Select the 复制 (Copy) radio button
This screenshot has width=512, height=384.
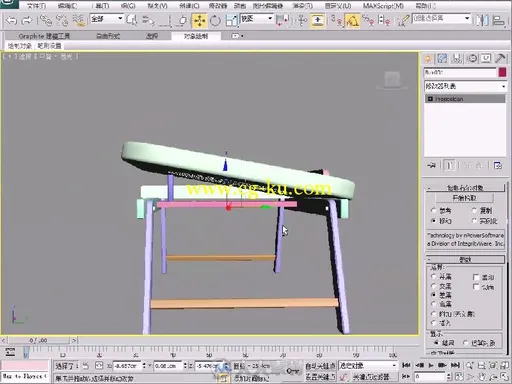pos(475,210)
